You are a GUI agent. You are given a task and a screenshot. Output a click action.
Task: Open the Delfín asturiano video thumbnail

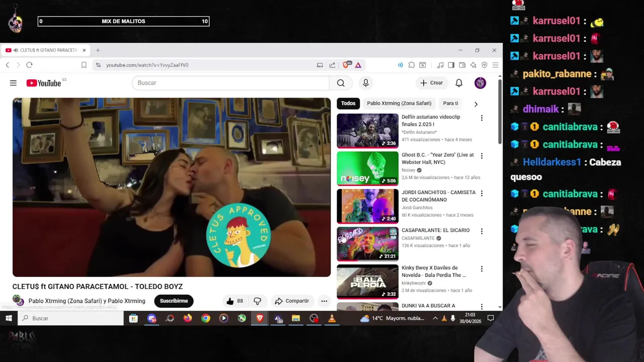tap(367, 131)
